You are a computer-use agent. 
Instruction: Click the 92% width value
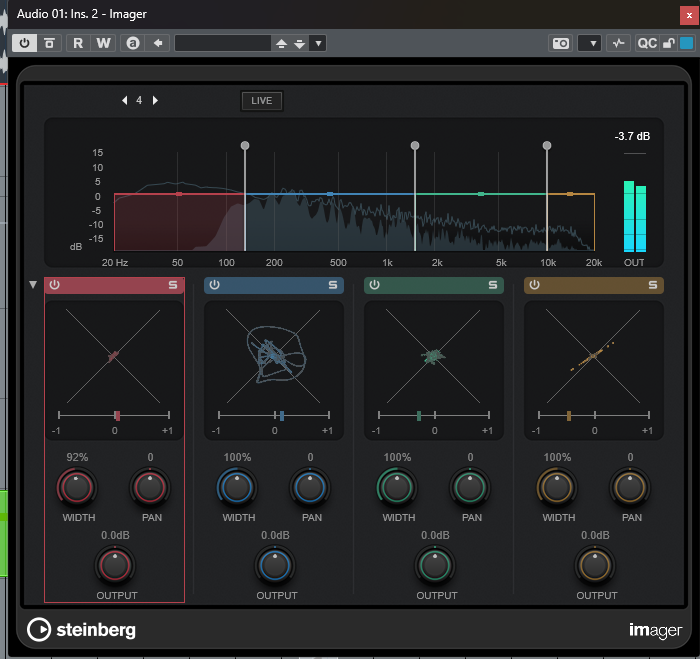pyautogui.click(x=77, y=457)
